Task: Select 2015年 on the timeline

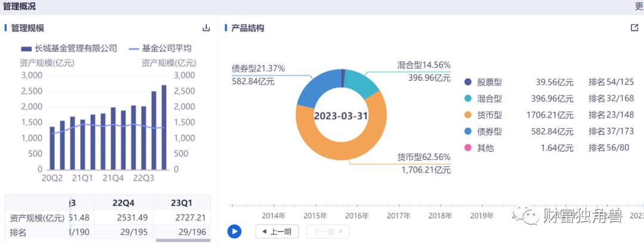Action: point(315,215)
